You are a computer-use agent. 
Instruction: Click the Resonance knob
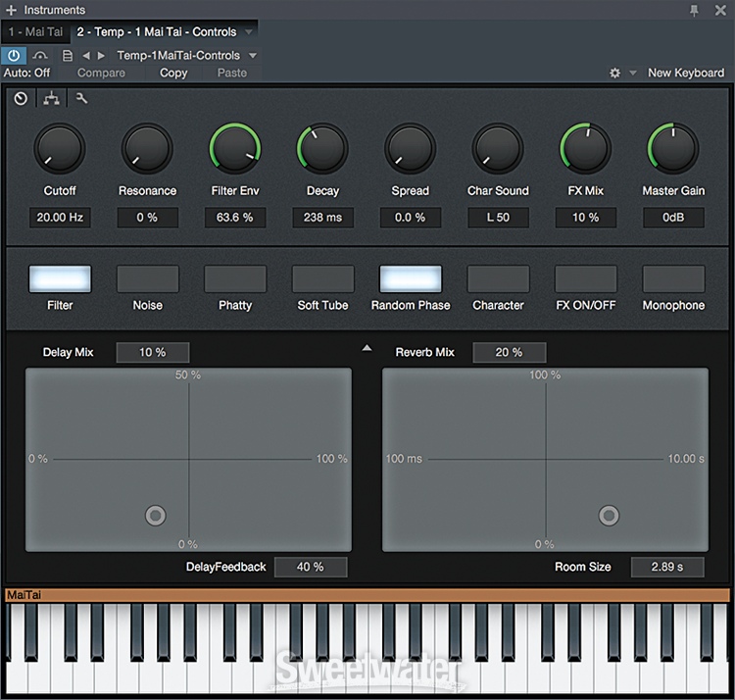(x=147, y=149)
